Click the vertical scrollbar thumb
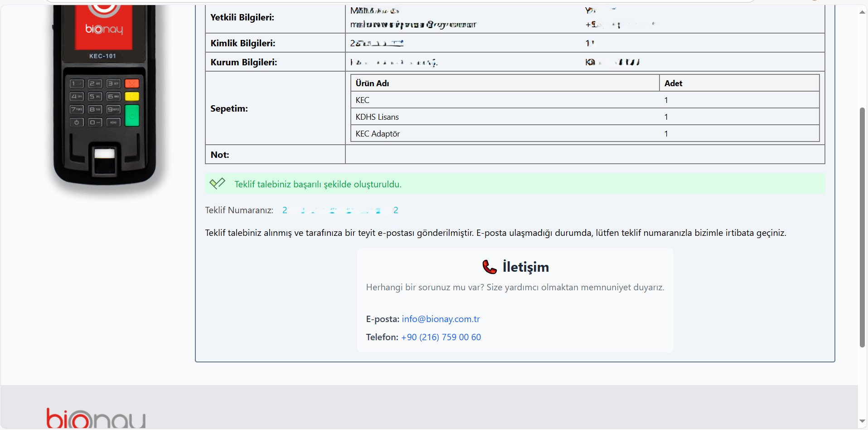The image size is (868, 430). 862,227
